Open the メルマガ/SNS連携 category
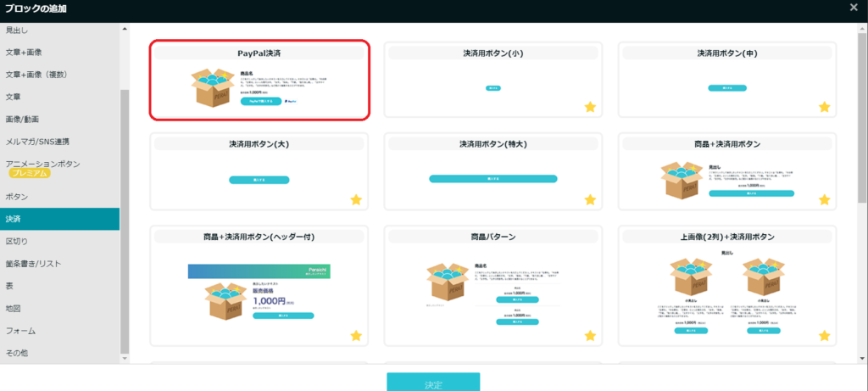The image size is (868, 391). [38, 141]
